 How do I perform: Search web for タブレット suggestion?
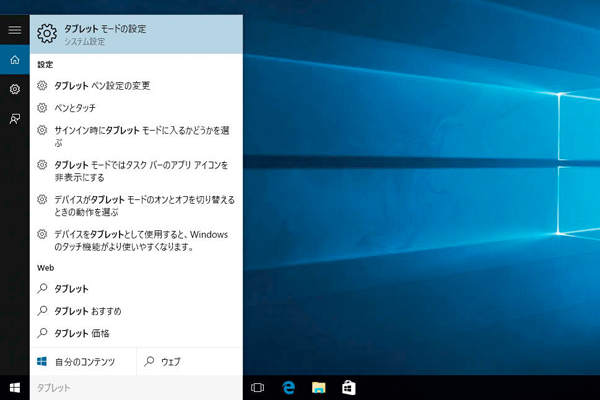(x=136, y=289)
